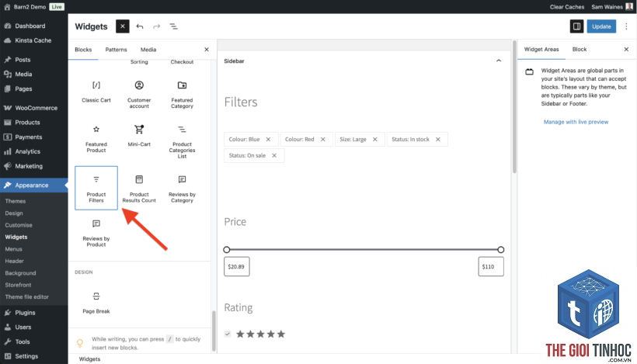637x364 pixels.
Task: Insert the Featured Product block
Action: (96, 139)
